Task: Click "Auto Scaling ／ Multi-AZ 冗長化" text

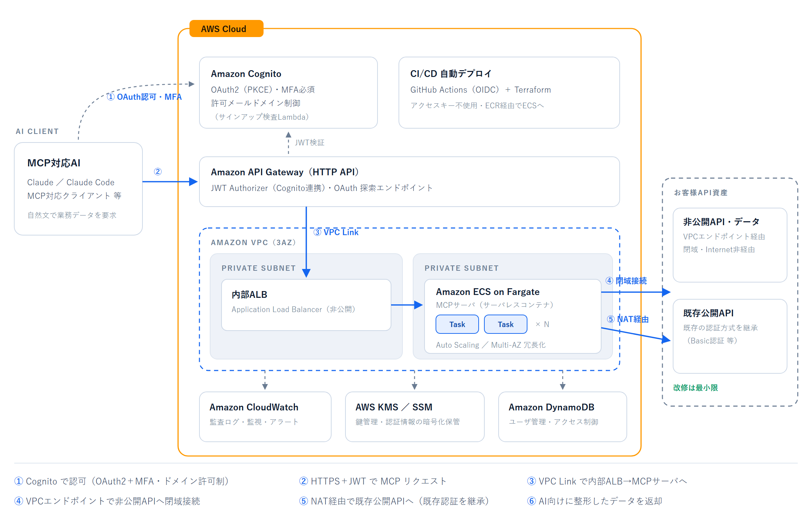Action: tap(491, 345)
